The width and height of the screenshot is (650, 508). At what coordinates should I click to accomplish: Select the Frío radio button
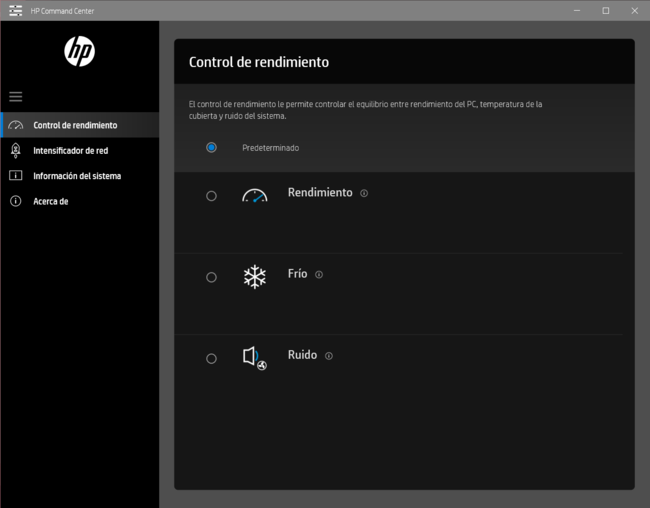coord(211,277)
